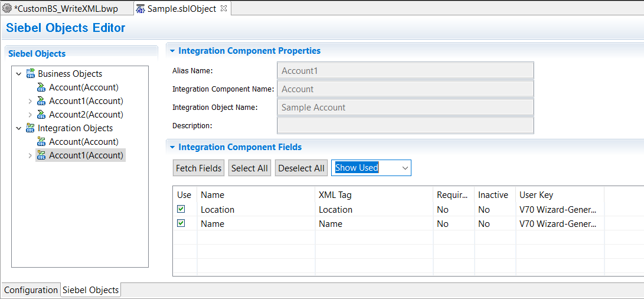Expand Account1(Account) under Business Objects
This screenshot has width=644, height=299.
[x=30, y=101]
